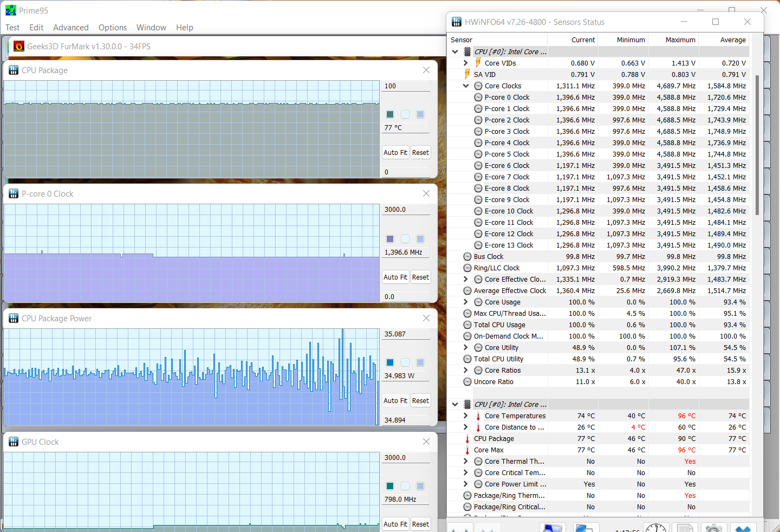Image resolution: width=780 pixels, height=532 pixels.
Task: Click the teal color swatch in CPU Package graph
Action: 390,114
